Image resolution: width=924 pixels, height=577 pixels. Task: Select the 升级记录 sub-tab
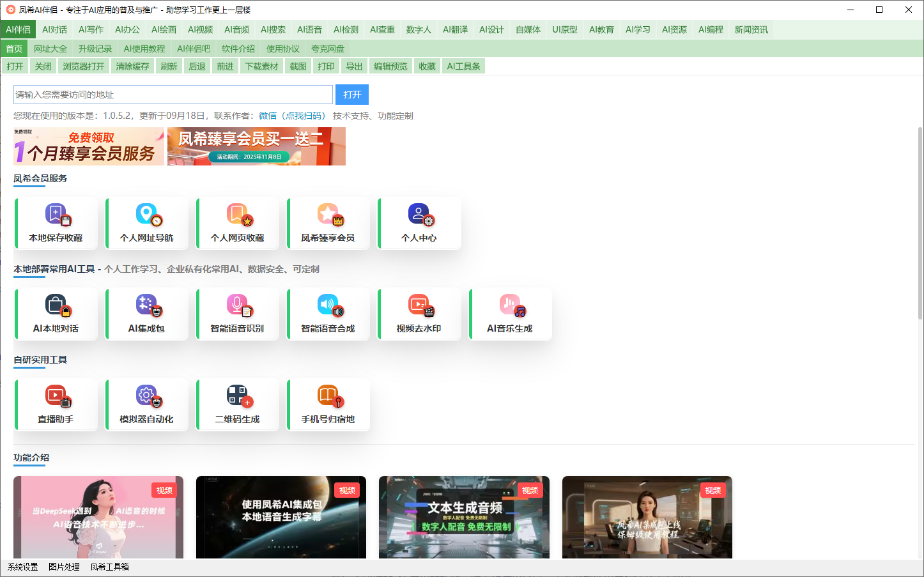point(95,49)
